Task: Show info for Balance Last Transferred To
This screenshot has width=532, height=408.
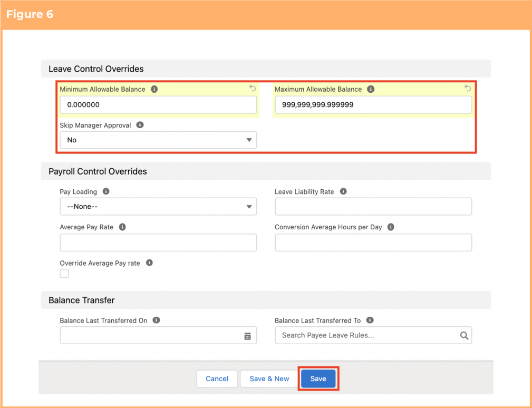Action: pyautogui.click(x=370, y=320)
